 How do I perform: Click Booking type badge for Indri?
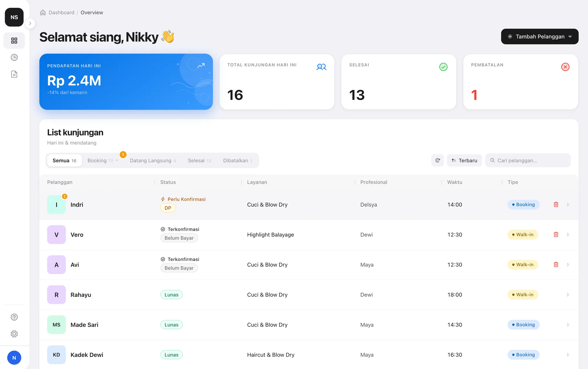click(x=523, y=205)
